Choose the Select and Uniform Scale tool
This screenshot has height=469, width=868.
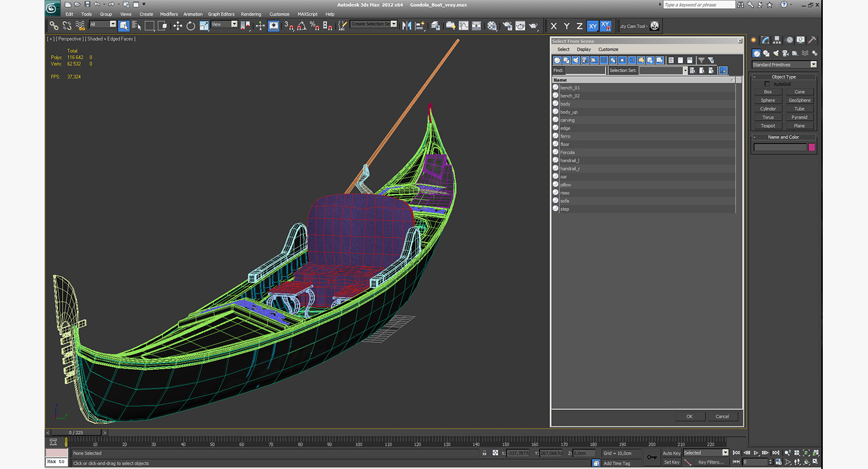coord(204,26)
